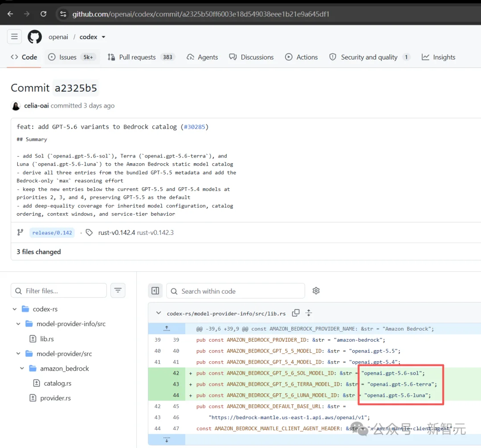Go to GitHub home via Octocat logo
Viewport: 481px width, 448px height.
click(x=35, y=37)
